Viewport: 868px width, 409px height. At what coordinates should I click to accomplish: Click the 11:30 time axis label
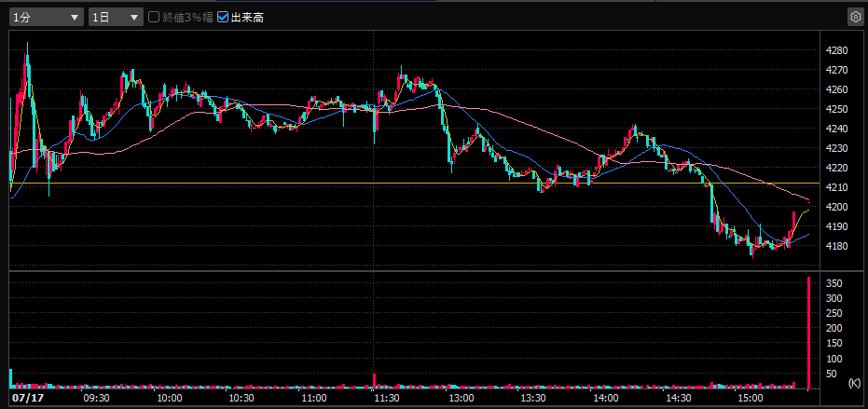pyautogui.click(x=386, y=398)
